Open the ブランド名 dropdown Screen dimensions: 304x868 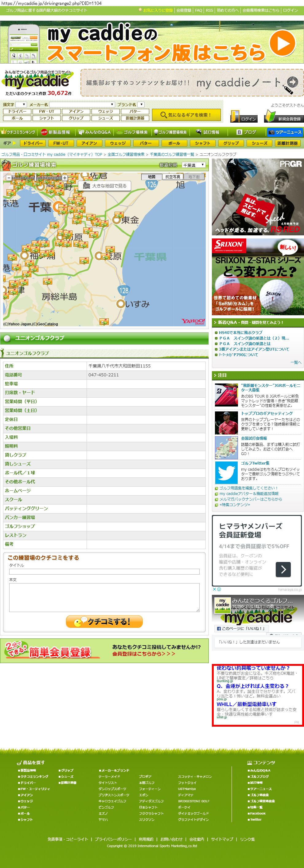coord(141,104)
